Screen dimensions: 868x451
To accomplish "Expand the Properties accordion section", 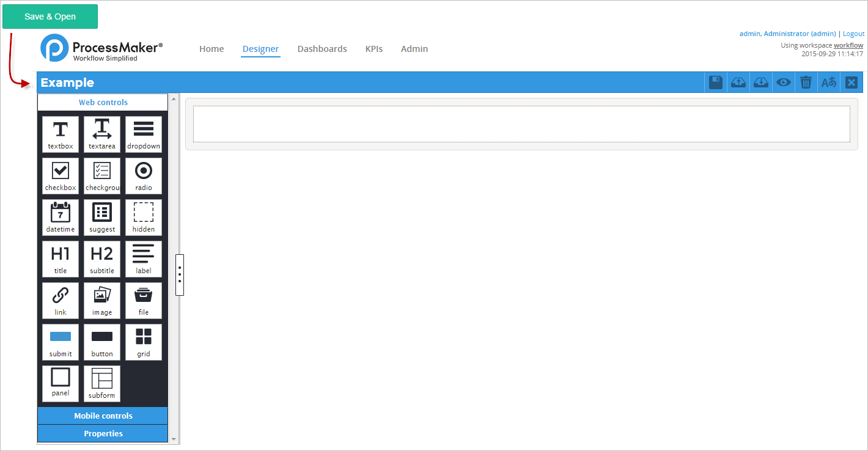I will [103, 433].
